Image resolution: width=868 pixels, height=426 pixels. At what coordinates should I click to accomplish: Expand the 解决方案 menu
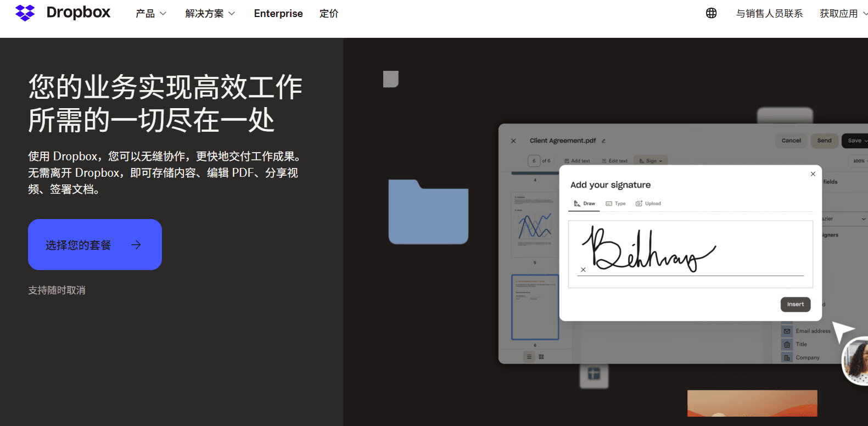click(x=210, y=13)
